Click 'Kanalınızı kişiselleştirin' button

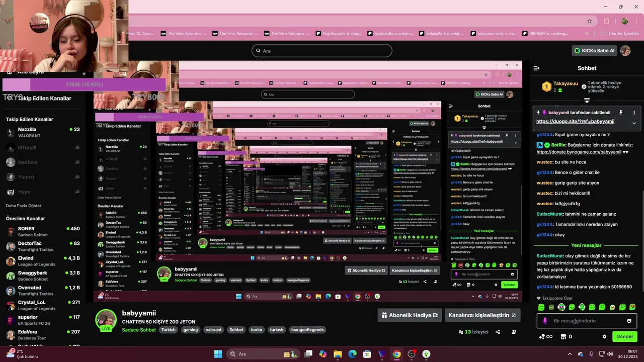pyautogui.click(x=482, y=315)
